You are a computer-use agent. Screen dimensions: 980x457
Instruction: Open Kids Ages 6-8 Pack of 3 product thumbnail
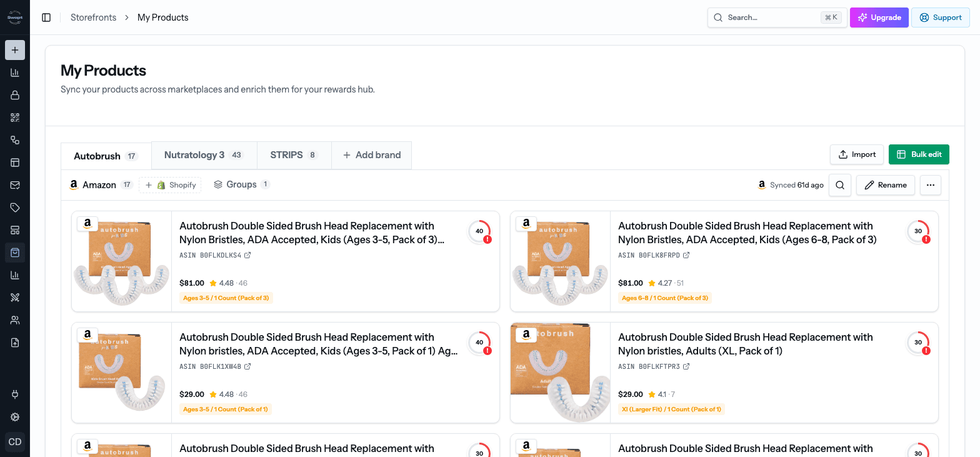coord(561,261)
